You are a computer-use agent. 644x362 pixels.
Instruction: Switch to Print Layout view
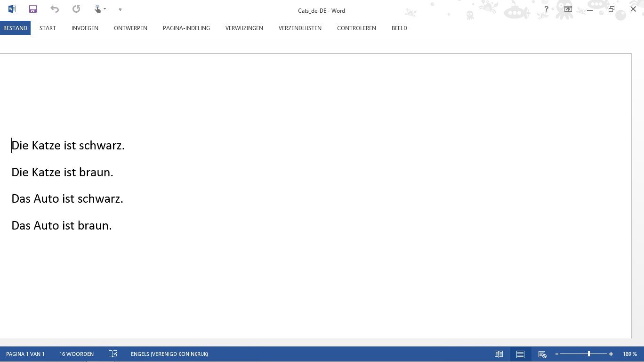(x=520, y=354)
